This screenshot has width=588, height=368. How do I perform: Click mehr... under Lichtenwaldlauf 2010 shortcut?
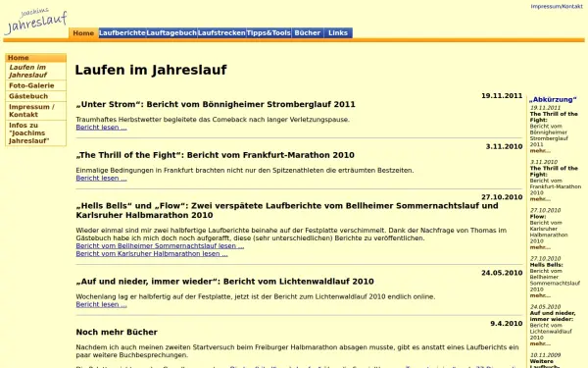[x=540, y=343]
